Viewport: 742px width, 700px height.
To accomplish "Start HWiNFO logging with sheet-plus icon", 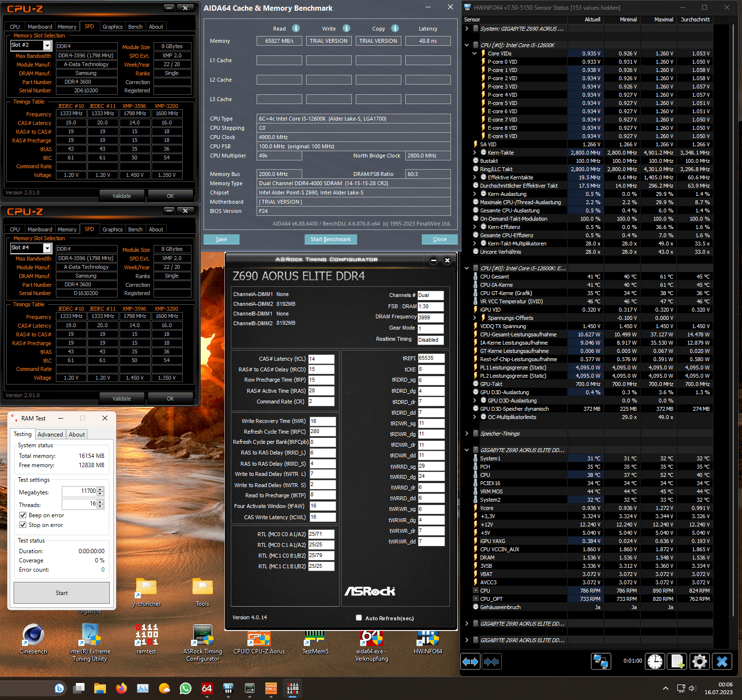I will (x=677, y=662).
